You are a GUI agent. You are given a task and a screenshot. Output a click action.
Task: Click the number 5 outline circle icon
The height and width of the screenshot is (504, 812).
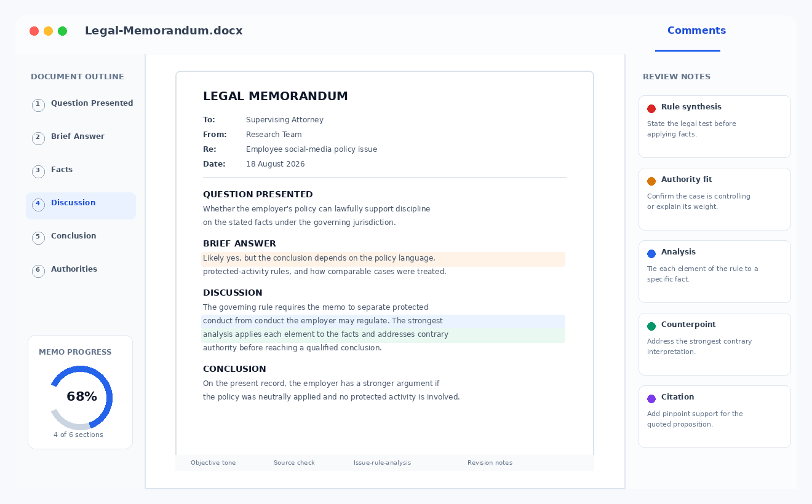click(38, 238)
